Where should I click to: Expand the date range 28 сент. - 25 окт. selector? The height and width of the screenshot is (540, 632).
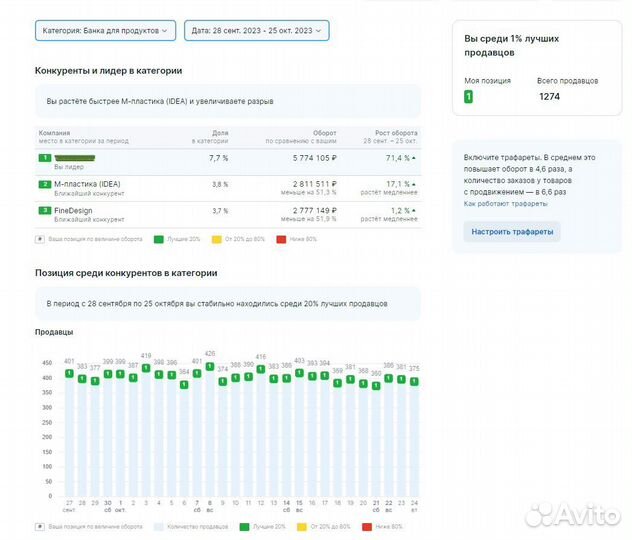pos(257,32)
